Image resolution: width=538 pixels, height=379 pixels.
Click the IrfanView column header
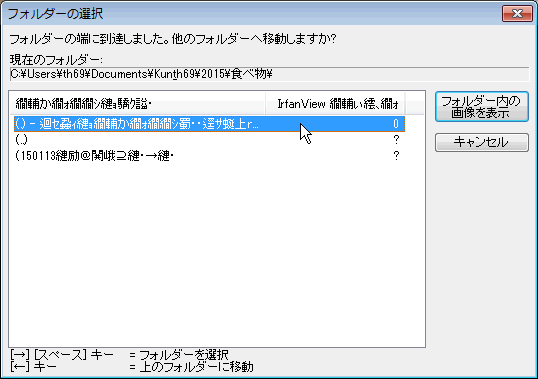pos(335,104)
